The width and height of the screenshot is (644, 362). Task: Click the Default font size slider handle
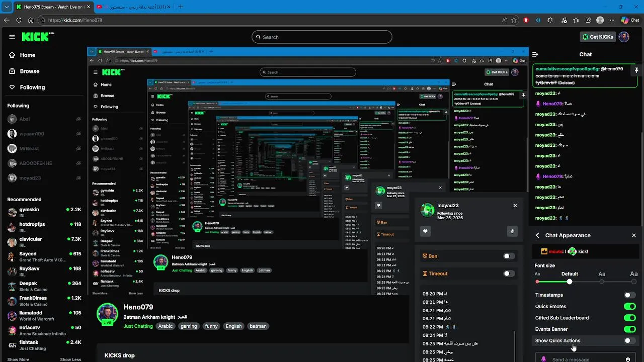(x=570, y=282)
